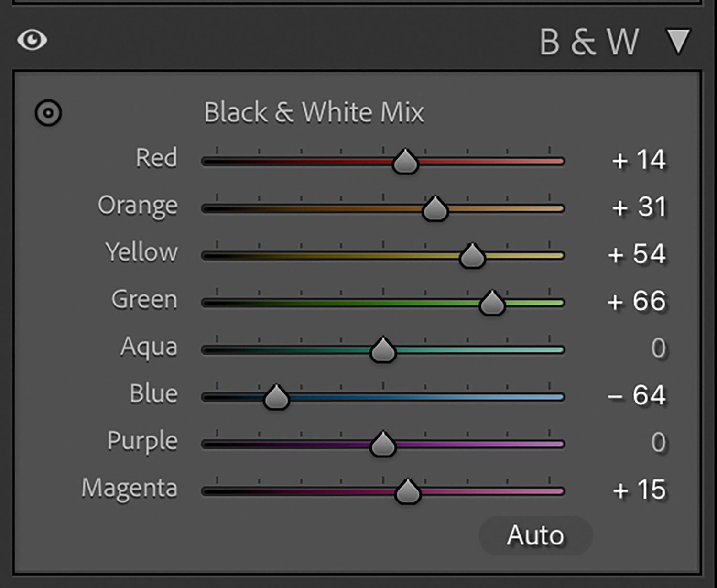Toggle the B&W panel visibility eye icon

(x=32, y=40)
